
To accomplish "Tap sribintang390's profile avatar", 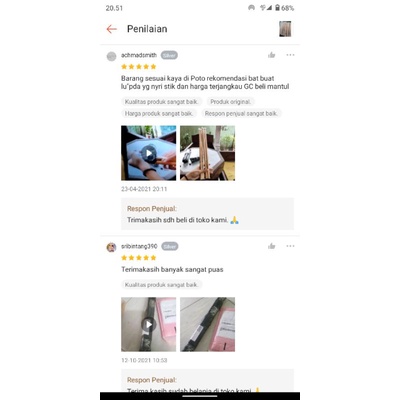I will (111, 247).
